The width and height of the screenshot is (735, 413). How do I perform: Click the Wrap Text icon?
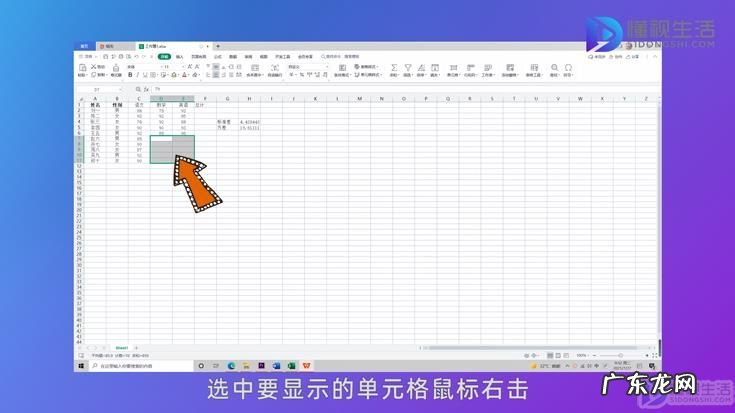tap(275, 68)
